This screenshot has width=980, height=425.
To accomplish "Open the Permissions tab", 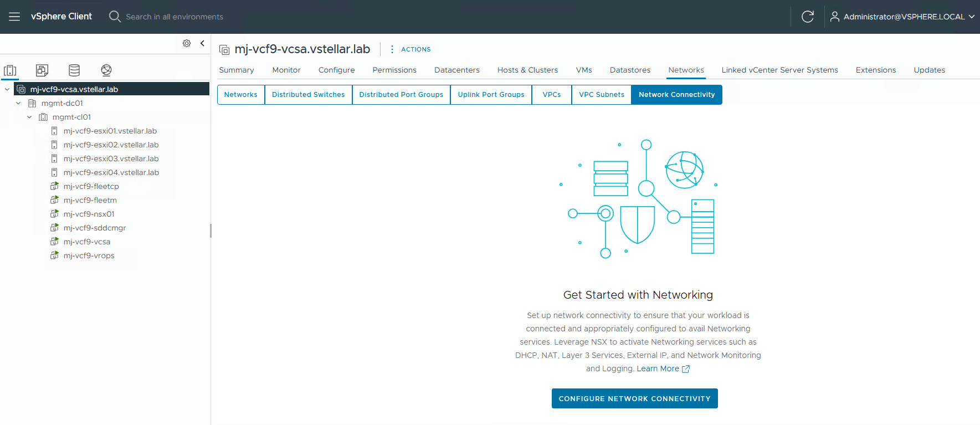I will 394,70.
